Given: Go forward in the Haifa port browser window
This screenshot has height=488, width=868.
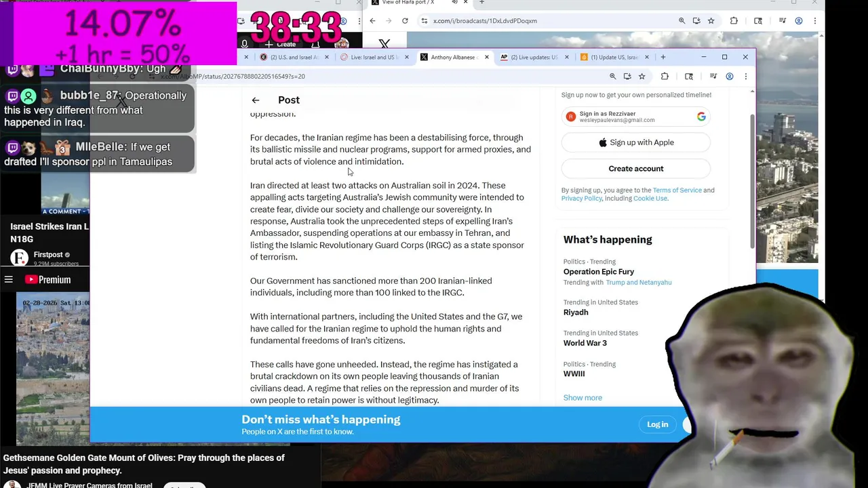Looking at the screenshot, I should [389, 21].
